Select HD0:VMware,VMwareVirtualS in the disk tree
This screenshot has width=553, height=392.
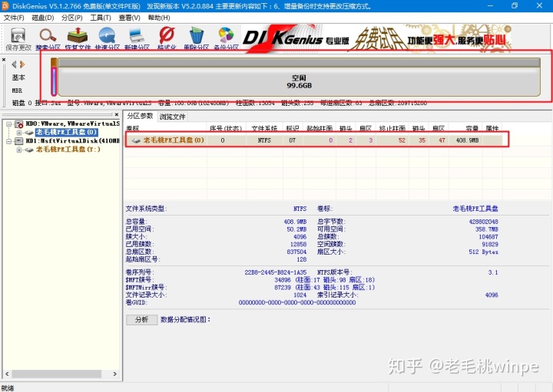point(73,124)
